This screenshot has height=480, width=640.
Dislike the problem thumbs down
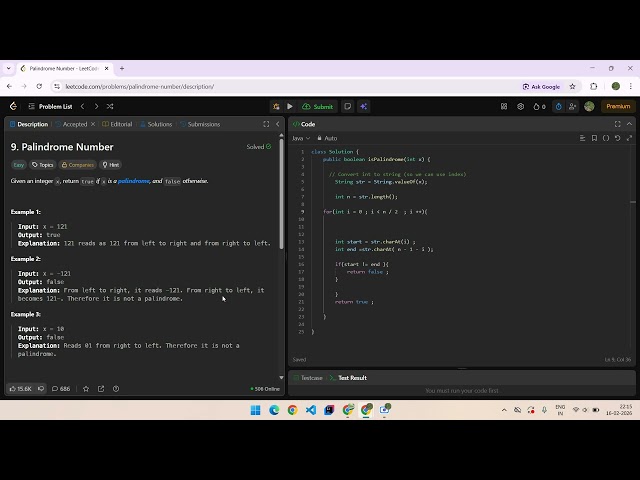tap(41, 389)
